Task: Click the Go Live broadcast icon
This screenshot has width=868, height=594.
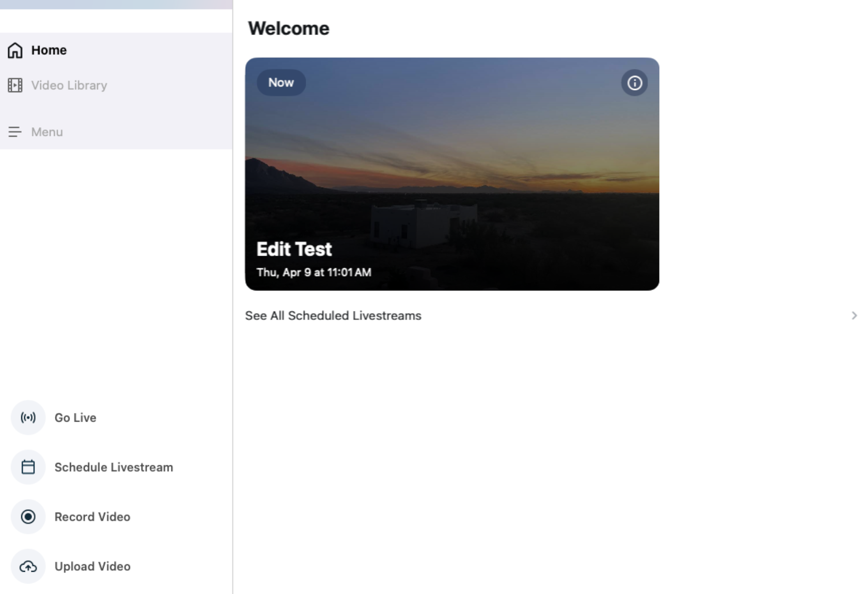Action: pos(28,417)
